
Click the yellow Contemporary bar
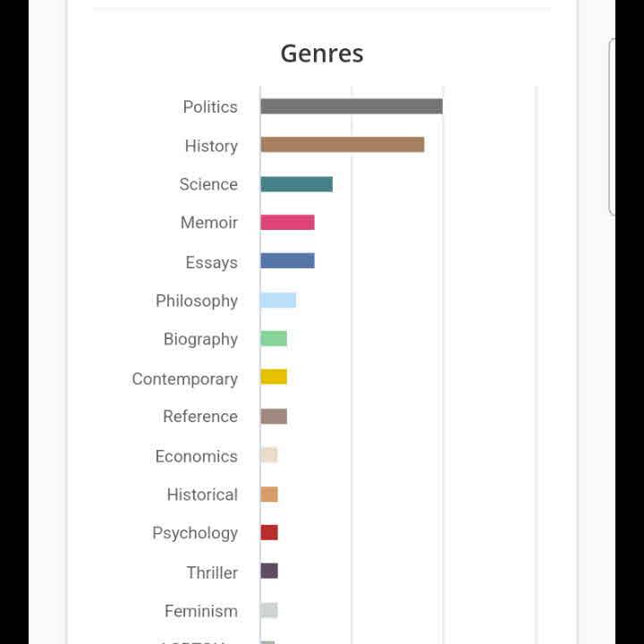pos(274,377)
